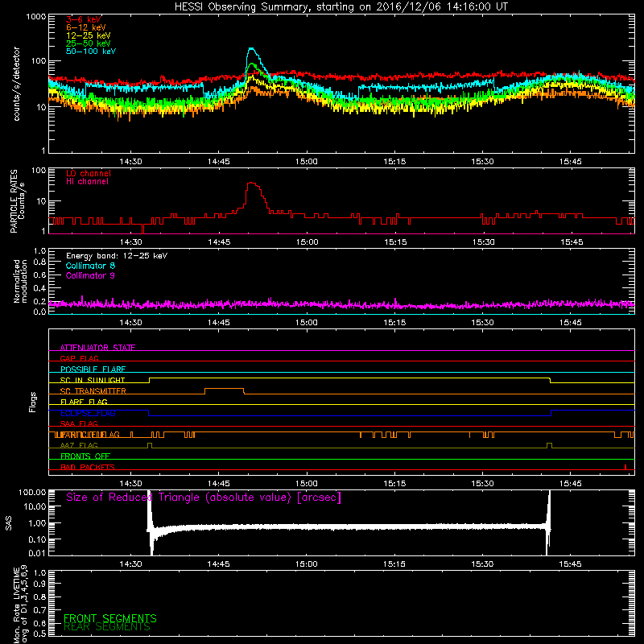Click the white SAS spike at the end of sunlight
The image size is (644, 644).
tap(548, 522)
